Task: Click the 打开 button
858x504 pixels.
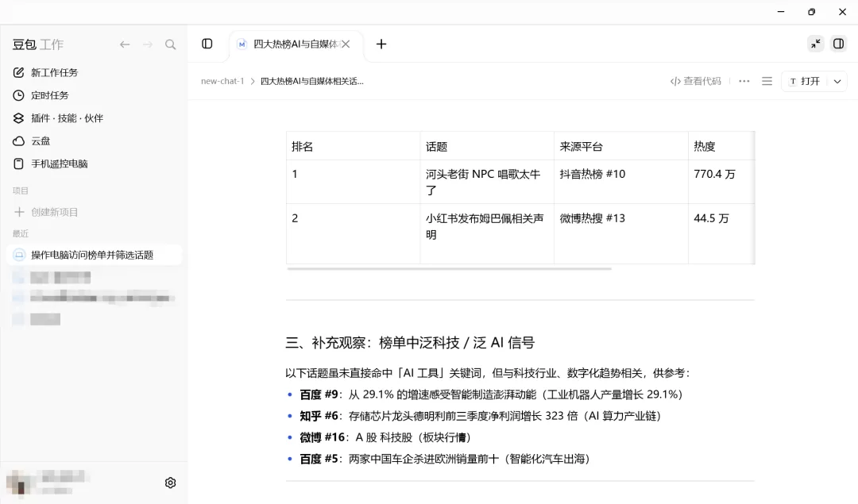Action: (x=804, y=82)
